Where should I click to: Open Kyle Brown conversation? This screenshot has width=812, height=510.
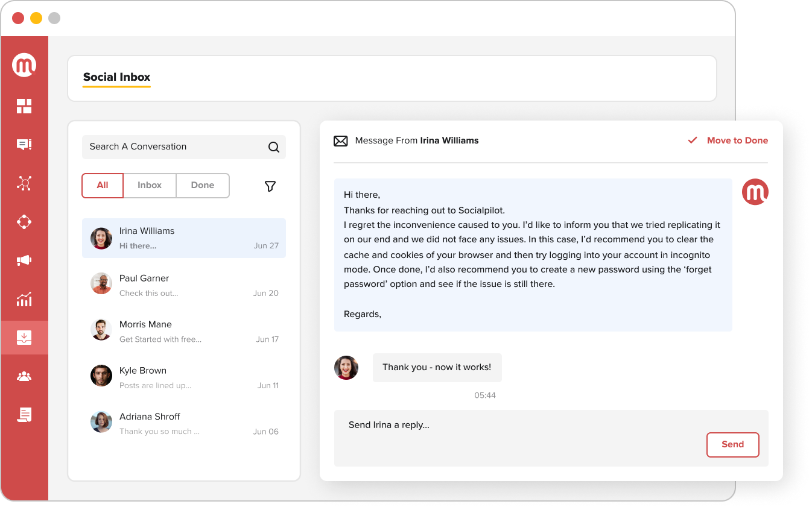coord(184,377)
